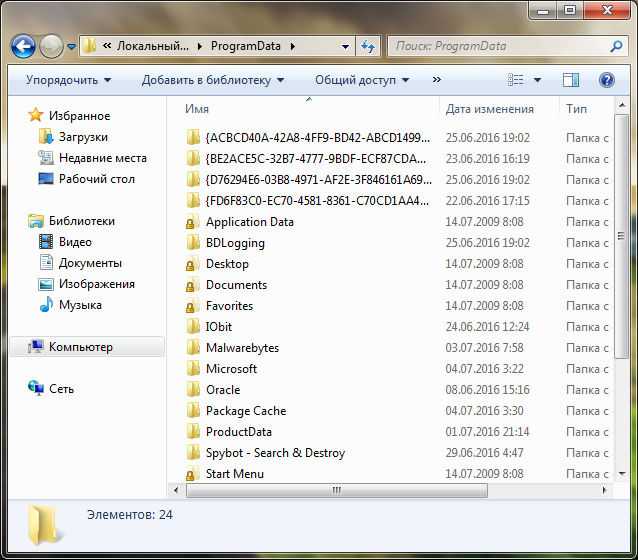Open the Музыка library

coord(80,305)
